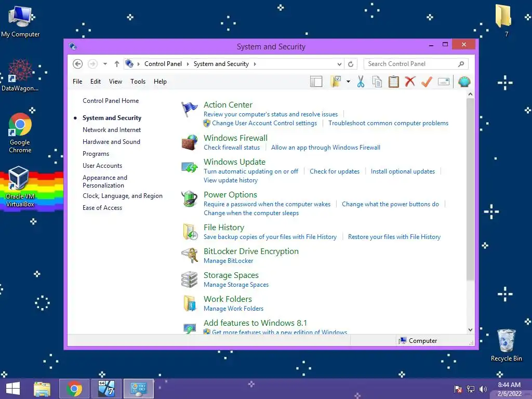Image resolution: width=532 pixels, height=399 pixels.
Task: Open Ease of Access category
Action: tap(102, 208)
